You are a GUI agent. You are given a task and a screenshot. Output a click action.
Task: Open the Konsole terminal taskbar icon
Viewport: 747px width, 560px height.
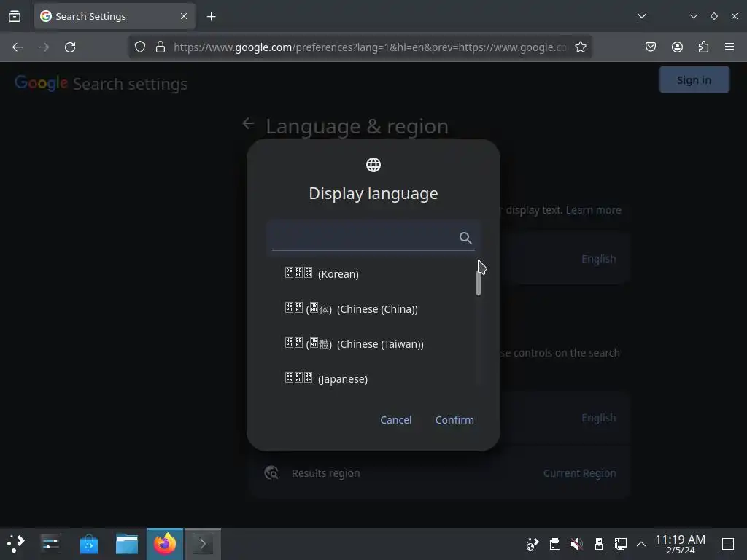pos(203,544)
